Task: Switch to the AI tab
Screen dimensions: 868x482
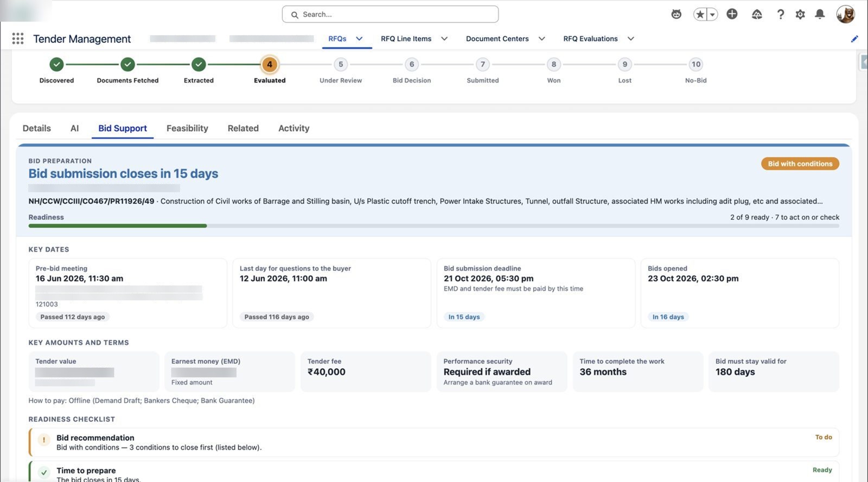Action: (x=75, y=128)
